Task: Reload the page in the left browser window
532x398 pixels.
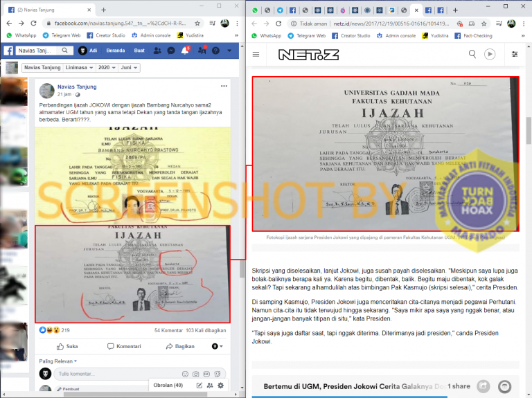Action: tap(33, 24)
